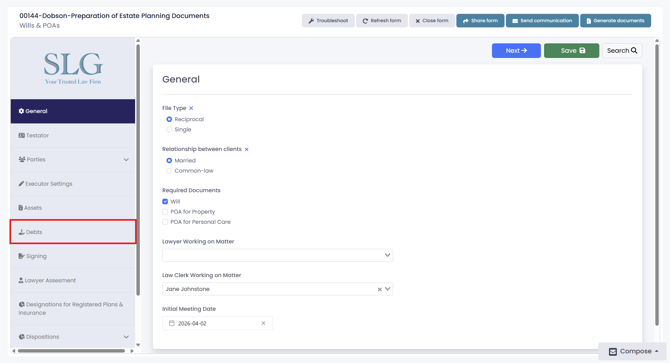Open Lawyer Assessment section
Screen dimensions: 670x363
[73, 280]
